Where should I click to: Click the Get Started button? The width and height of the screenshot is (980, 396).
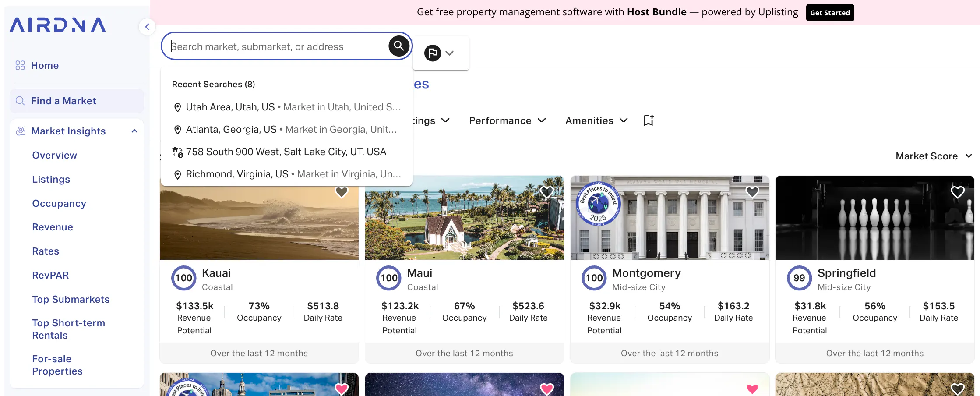830,13
